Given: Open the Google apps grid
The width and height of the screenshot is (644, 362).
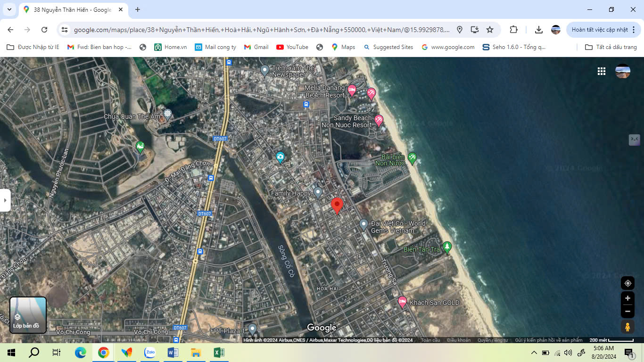Looking at the screenshot, I should (x=602, y=71).
